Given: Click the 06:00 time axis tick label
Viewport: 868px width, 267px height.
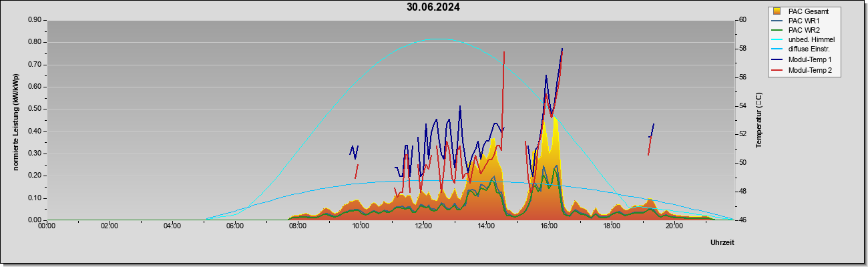Looking at the screenshot, I should point(235,226).
